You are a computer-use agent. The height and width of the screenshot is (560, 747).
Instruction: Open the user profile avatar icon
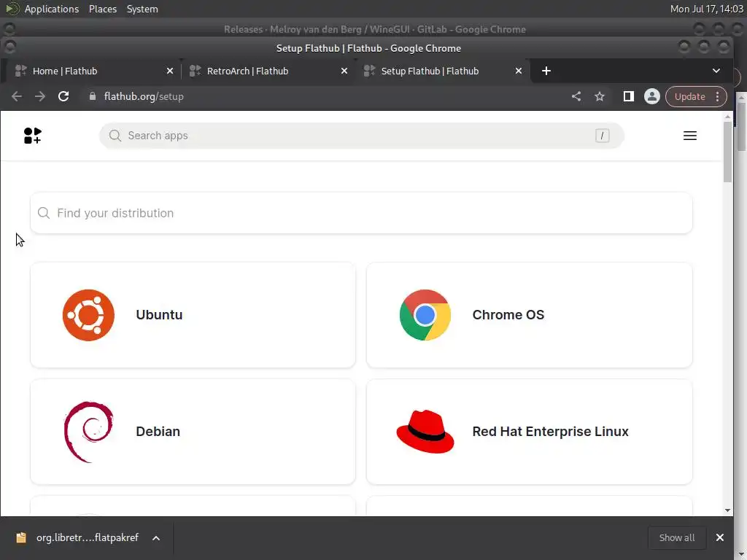click(x=651, y=96)
